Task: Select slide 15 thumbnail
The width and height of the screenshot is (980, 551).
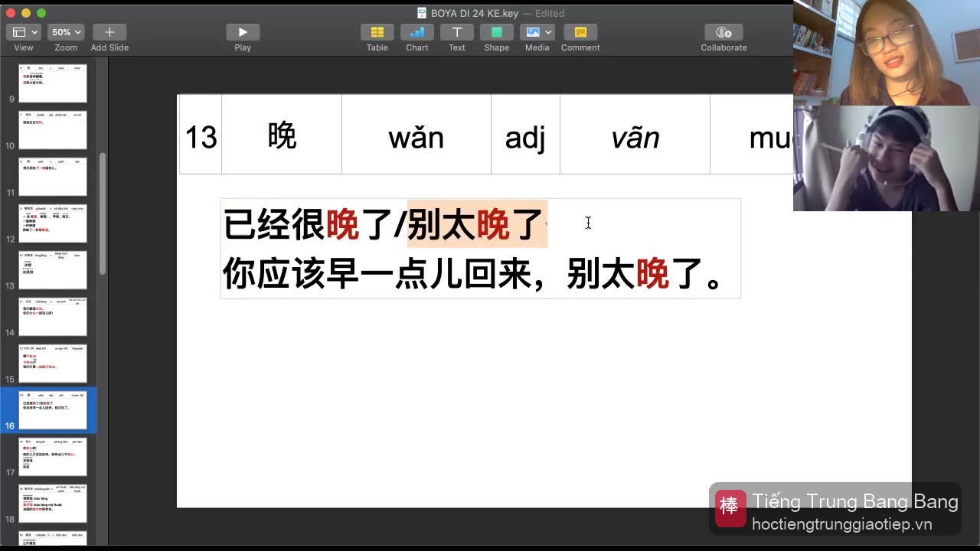Action: (53, 364)
